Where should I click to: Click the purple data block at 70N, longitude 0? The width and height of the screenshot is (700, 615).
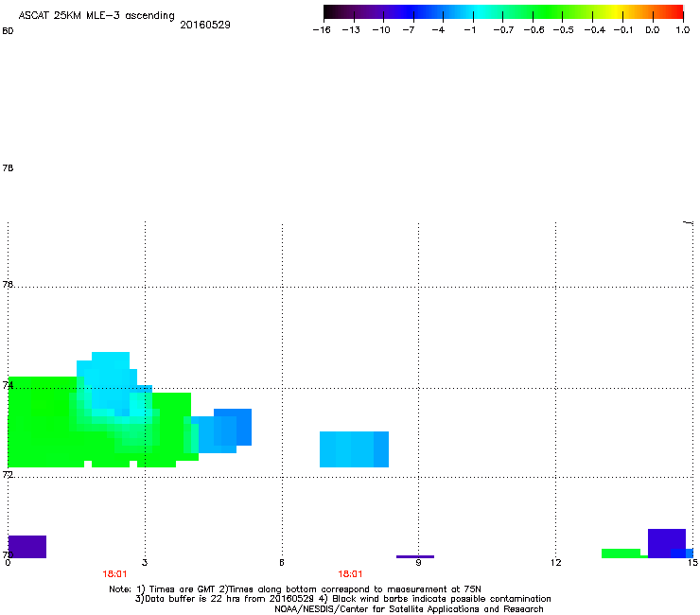click(27, 547)
